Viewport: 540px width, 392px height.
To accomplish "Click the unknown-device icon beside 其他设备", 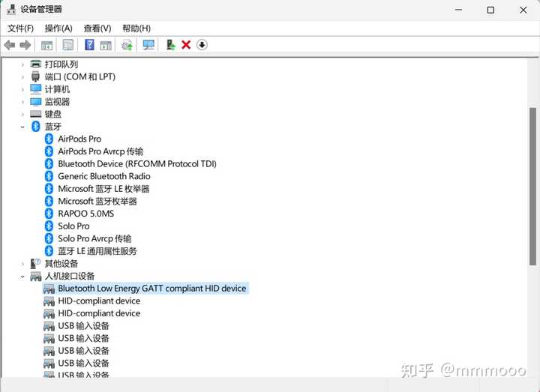I will [35, 264].
